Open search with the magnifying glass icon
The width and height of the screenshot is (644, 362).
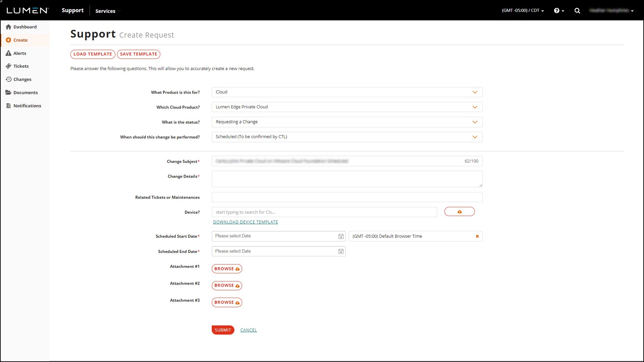[577, 10]
